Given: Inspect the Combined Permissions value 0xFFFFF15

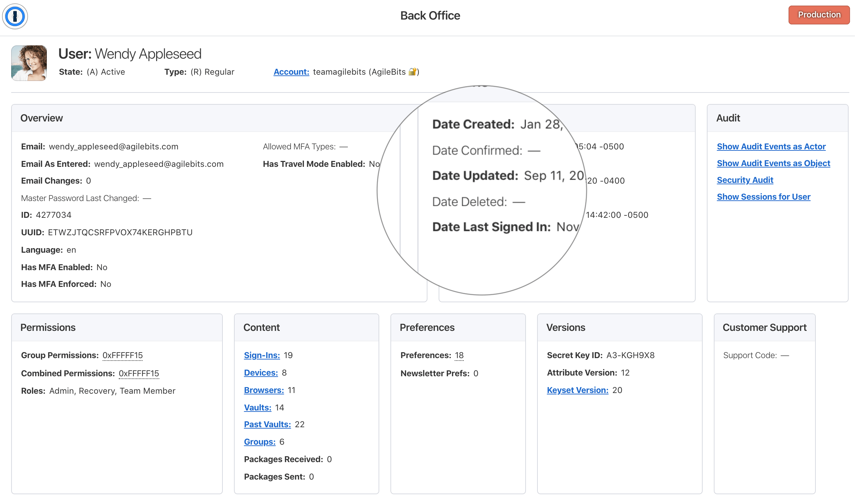Looking at the screenshot, I should pos(139,373).
